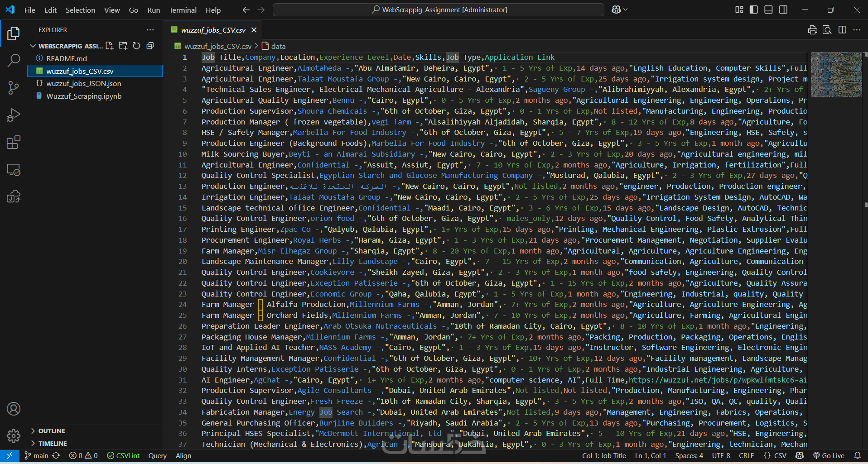Create a new file in the workspace folder

pyautogui.click(x=110, y=46)
